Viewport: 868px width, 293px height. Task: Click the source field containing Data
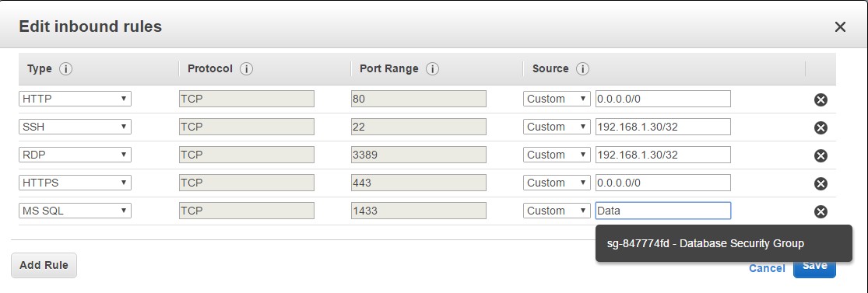[x=662, y=211]
